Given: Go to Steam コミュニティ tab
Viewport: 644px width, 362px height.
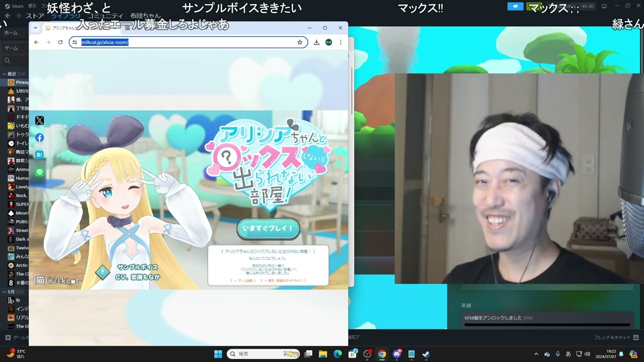Looking at the screenshot, I should [105, 16].
